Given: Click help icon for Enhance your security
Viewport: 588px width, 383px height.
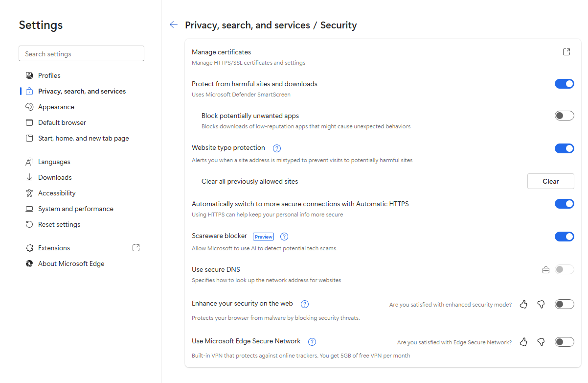Looking at the screenshot, I should (305, 304).
